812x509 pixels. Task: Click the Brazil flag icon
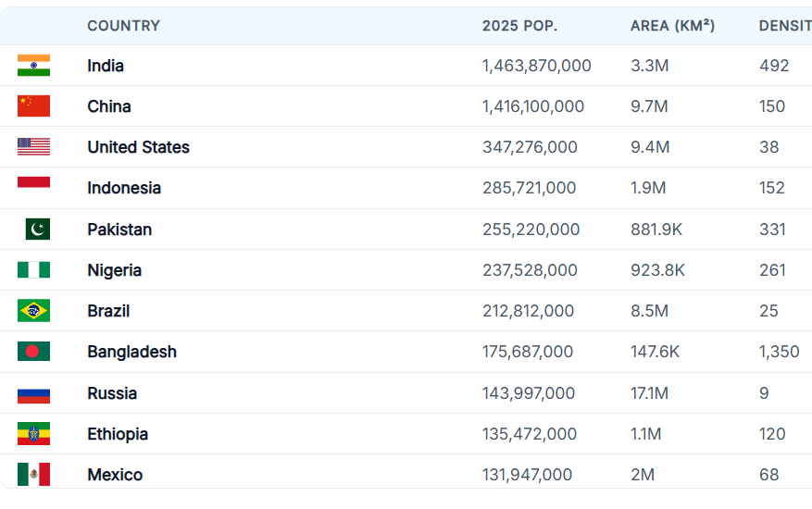point(33,311)
